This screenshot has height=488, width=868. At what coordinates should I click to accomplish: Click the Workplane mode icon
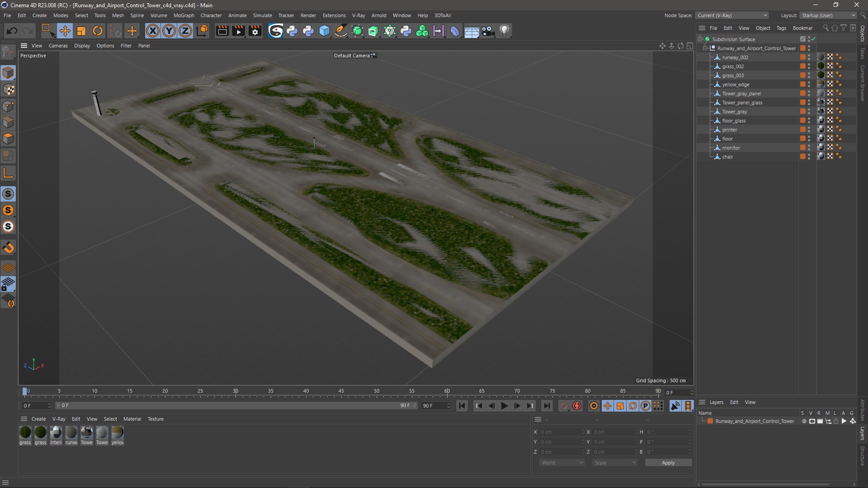pyautogui.click(x=8, y=268)
